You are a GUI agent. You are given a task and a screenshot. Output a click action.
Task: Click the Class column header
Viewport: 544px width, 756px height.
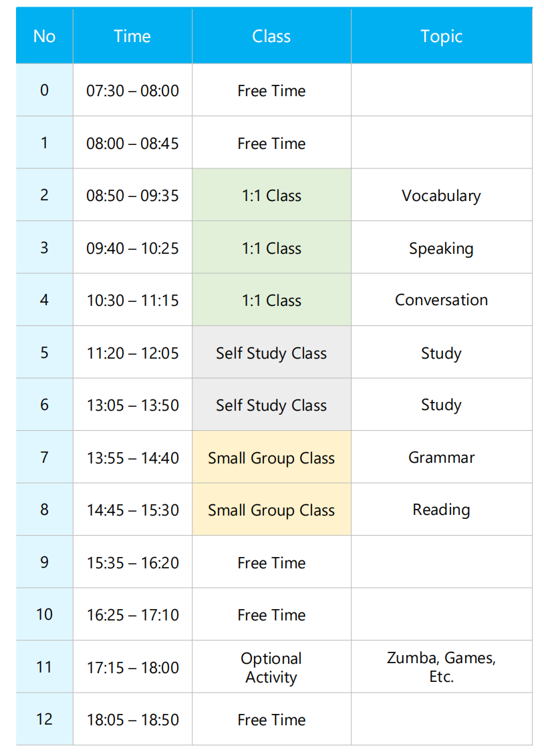pyautogui.click(x=271, y=36)
